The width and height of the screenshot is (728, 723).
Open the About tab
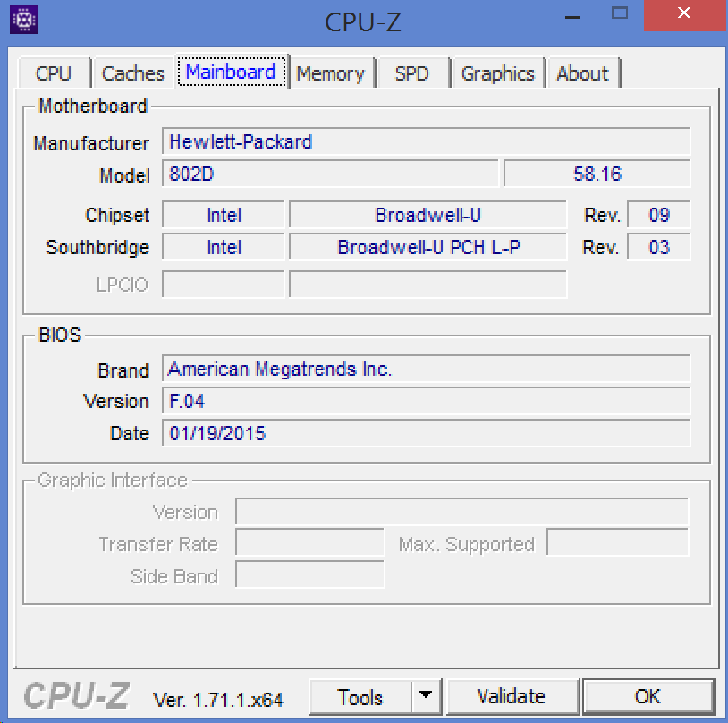583,73
